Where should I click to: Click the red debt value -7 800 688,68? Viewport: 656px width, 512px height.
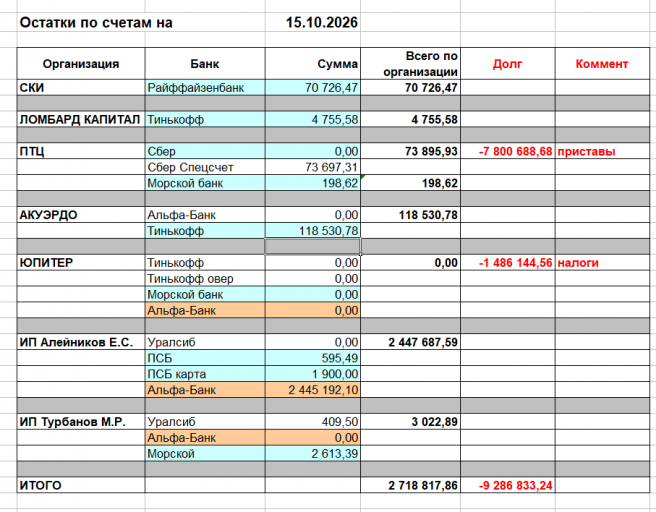point(508,151)
